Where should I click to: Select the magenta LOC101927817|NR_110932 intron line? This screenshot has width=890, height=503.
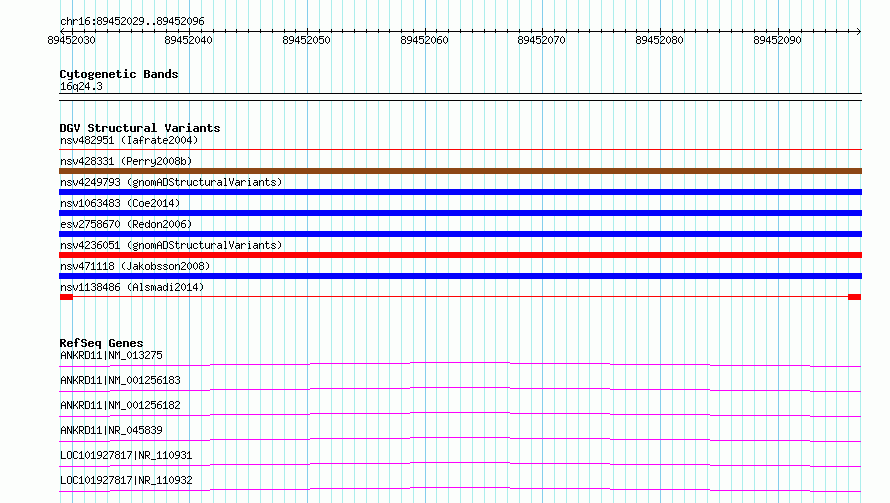[460, 489]
